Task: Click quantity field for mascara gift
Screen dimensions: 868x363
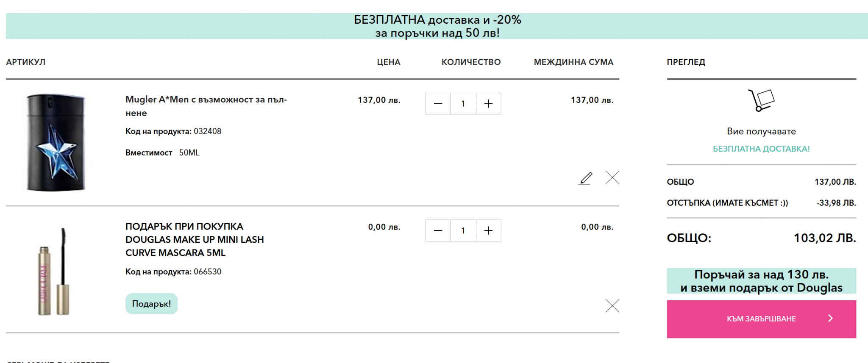Action: coord(463,230)
